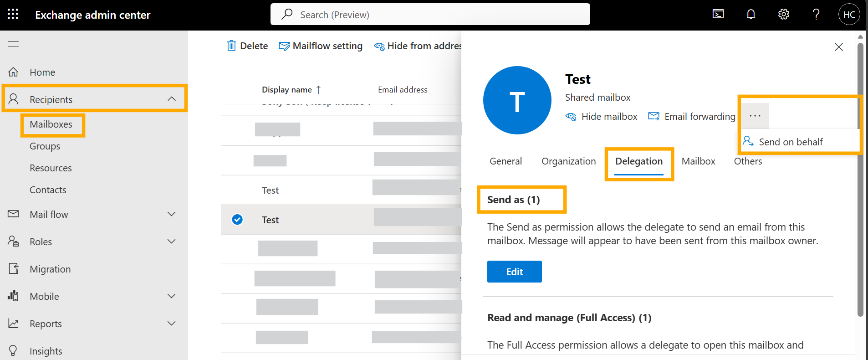Click Read and manage (Full Access) heading
Screen dimensions: 868x360
(x=569, y=318)
